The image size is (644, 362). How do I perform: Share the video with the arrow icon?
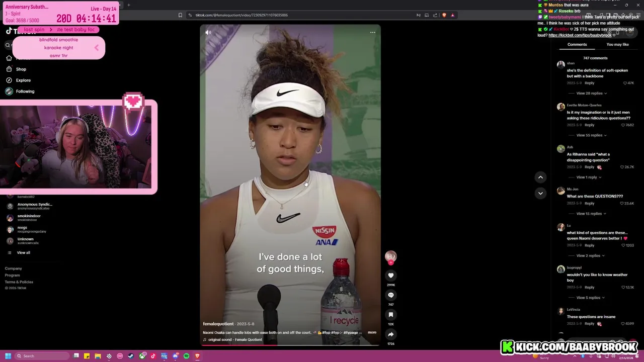pyautogui.click(x=390, y=334)
